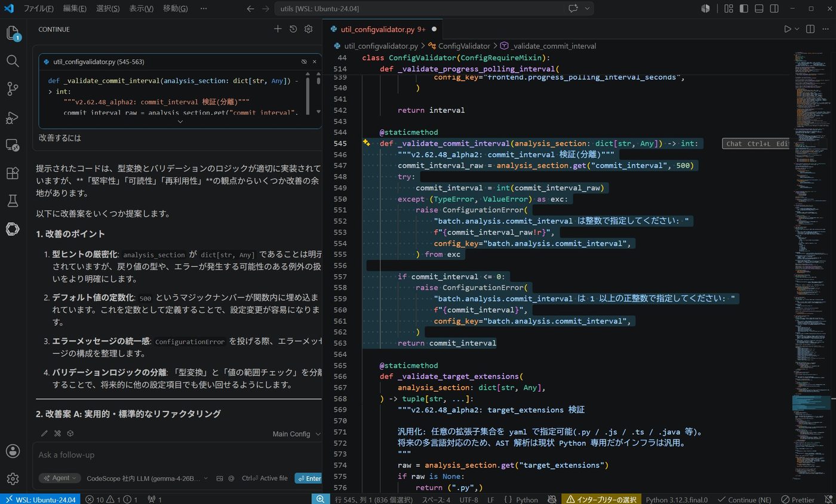Open the 選択(S) menu
The width and height of the screenshot is (836, 504).
[x=107, y=8]
